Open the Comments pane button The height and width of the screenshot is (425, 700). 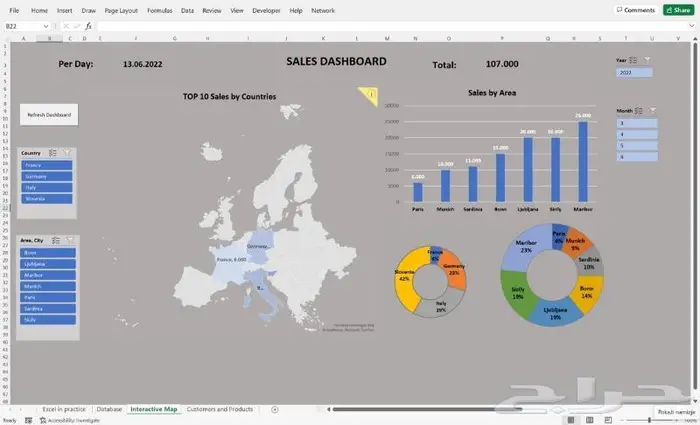click(636, 10)
